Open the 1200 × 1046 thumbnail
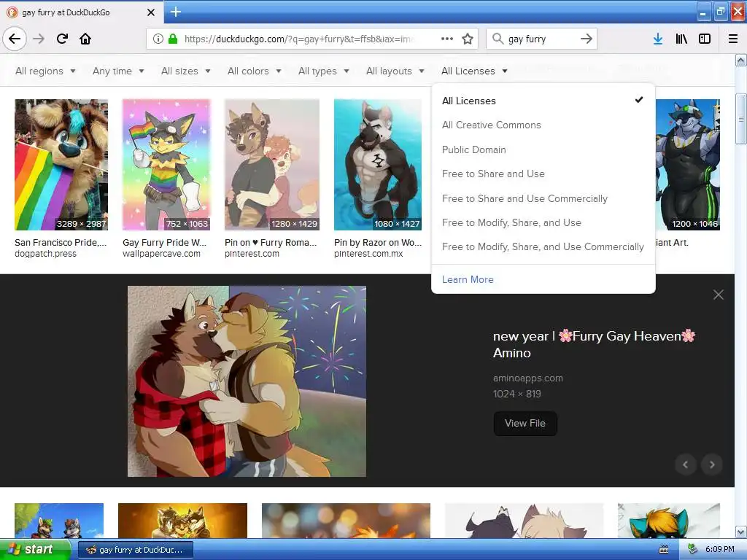The height and width of the screenshot is (560, 747). pos(688,165)
